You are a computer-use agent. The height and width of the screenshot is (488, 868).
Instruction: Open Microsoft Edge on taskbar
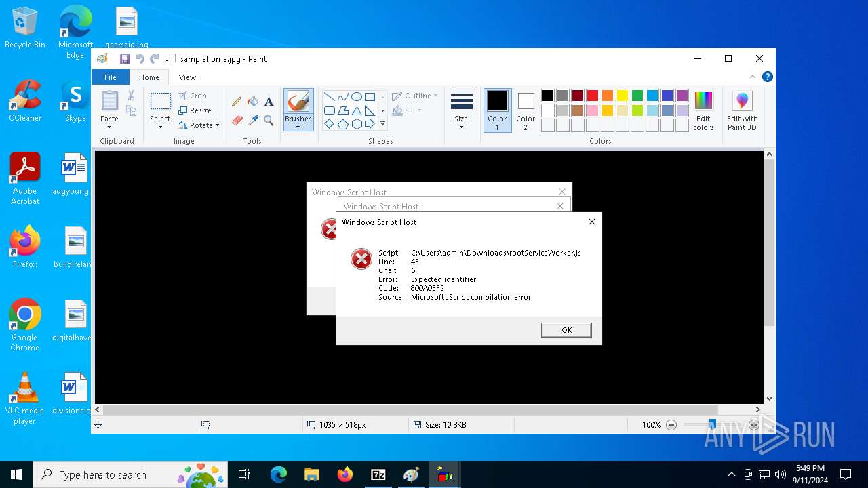278,474
